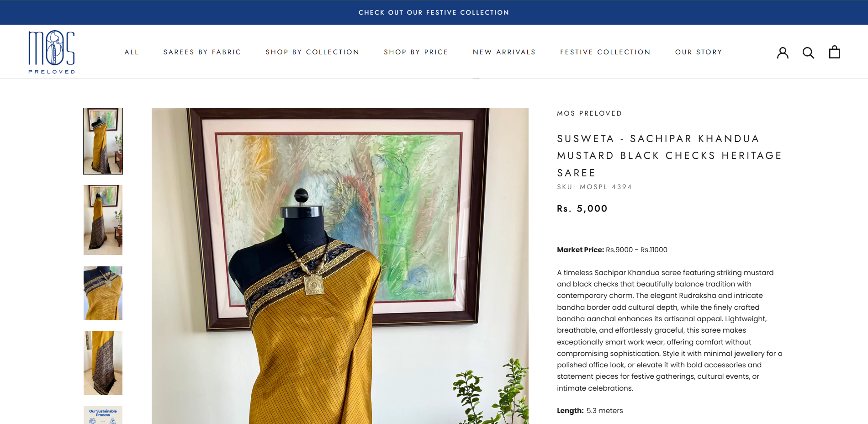View the Our Sustainable Process thumbnail
868x424 pixels.
click(103, 415)
